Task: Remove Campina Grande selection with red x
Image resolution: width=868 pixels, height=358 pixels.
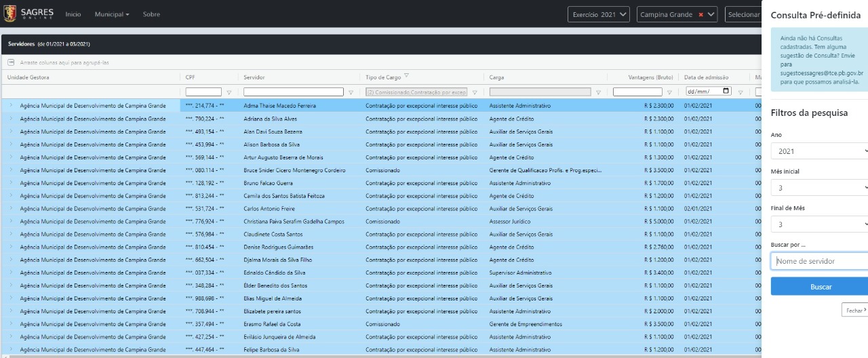Action: click(701, 14)
